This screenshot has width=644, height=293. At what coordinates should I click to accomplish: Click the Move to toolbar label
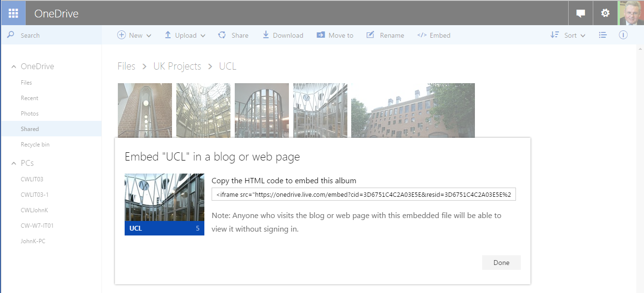pyautogui.click(x=341, y=35)
